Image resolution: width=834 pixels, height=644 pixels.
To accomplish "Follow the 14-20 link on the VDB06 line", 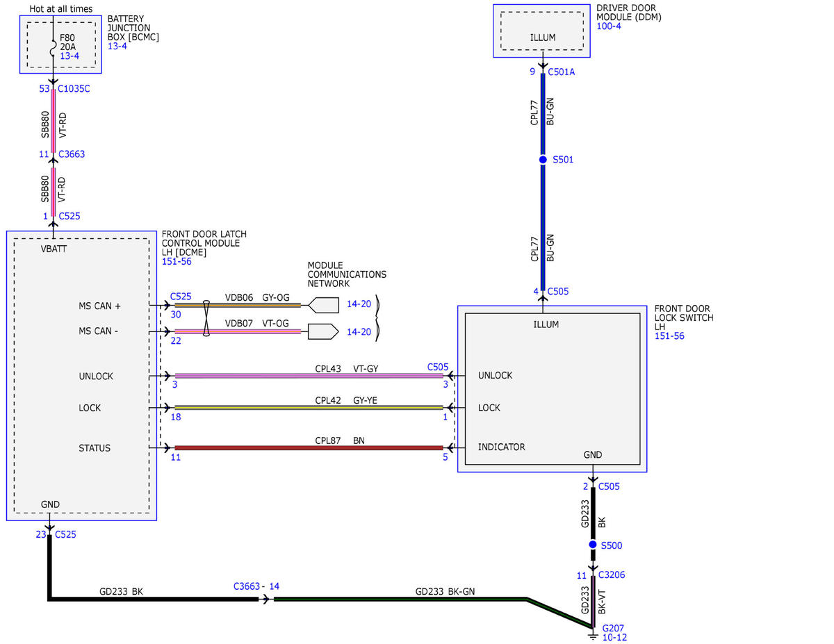I will point(359,304).
